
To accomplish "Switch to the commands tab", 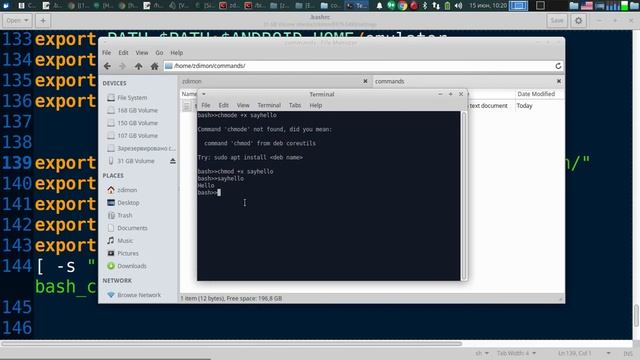I will click(463, 81).
